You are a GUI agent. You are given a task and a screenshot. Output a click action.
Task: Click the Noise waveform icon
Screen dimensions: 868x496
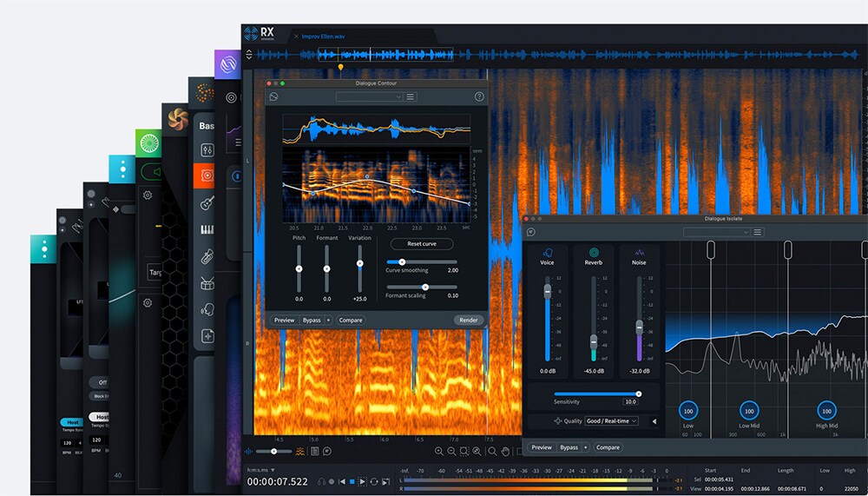point(640,253)
